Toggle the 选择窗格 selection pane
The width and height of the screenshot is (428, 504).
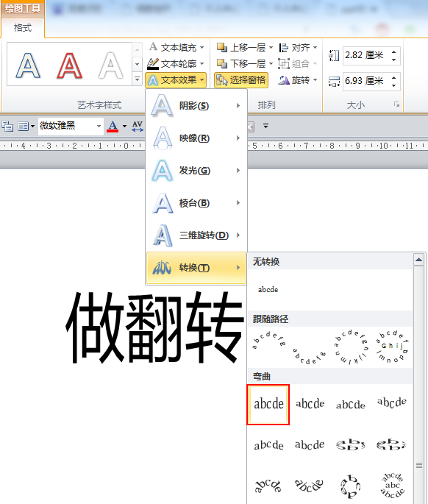click(x=241, y=79)
